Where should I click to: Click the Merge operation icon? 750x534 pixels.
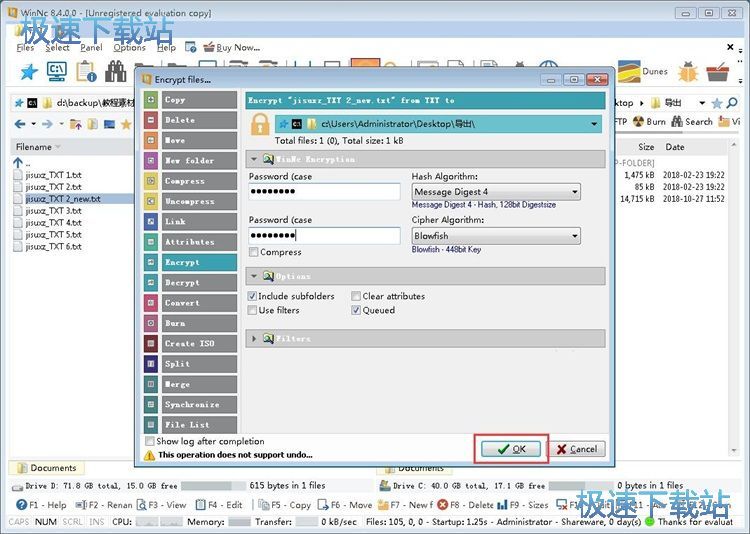click(x=151, y=384)
